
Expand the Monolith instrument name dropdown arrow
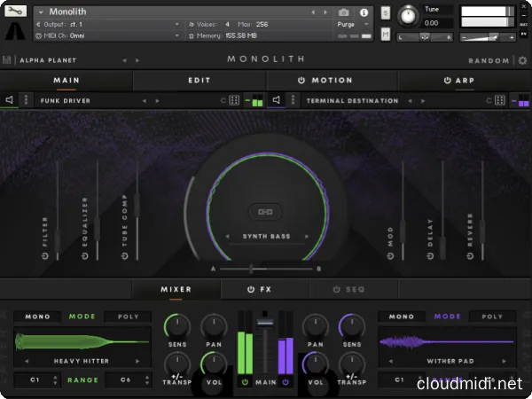point(41,12)
